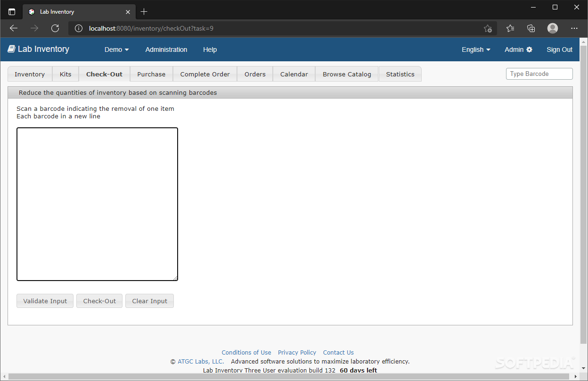
Task: Open the Contact Us link
Action: click(338, 352)
